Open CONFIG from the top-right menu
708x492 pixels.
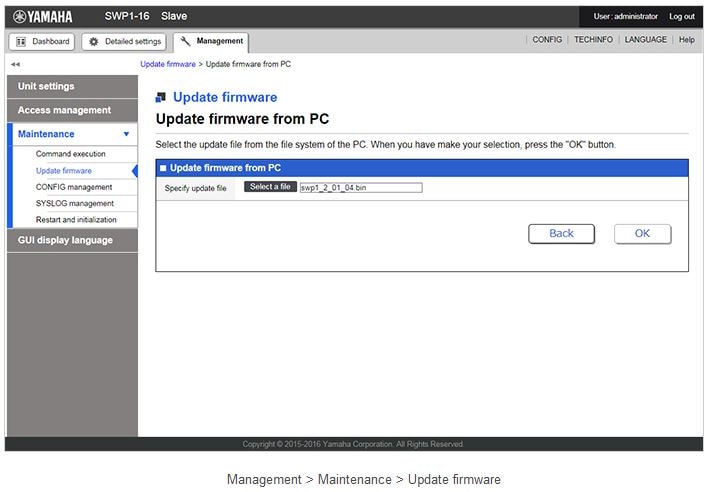(547, 40)
